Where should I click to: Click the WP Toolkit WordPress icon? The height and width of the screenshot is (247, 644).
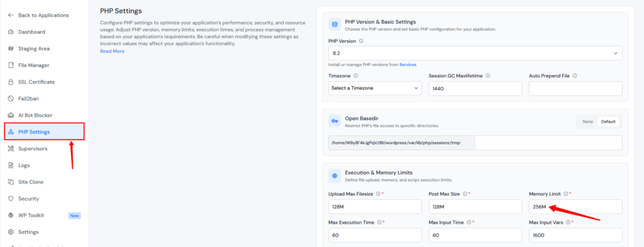tap(11, 216)
